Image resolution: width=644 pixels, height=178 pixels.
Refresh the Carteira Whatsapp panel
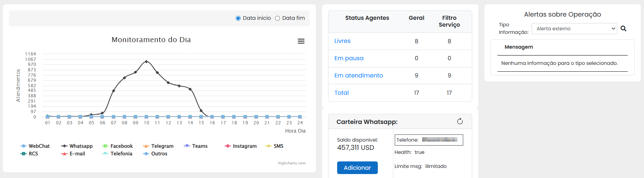point(460,121)
